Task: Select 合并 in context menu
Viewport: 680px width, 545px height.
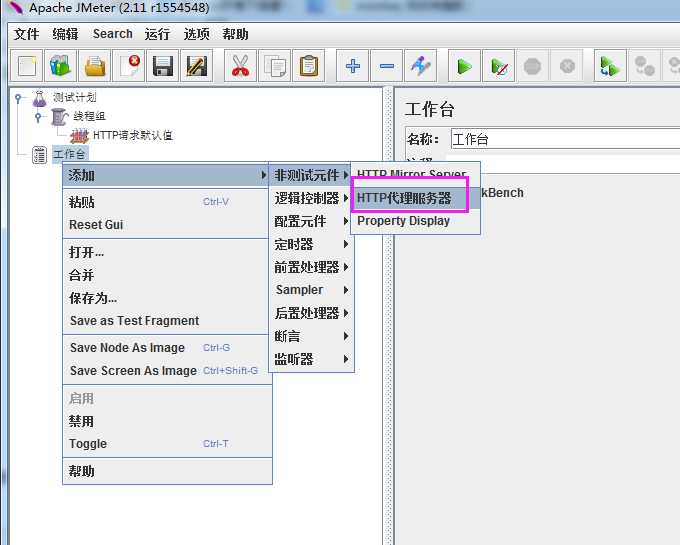Action: coord(167,275)
